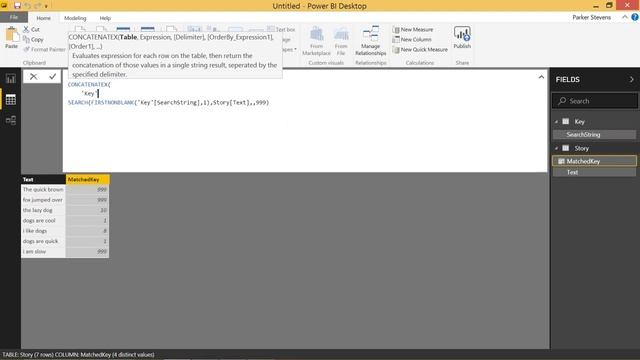Cancel the formula with X icon
The image size is (640, 360).
tap(33, 76)
